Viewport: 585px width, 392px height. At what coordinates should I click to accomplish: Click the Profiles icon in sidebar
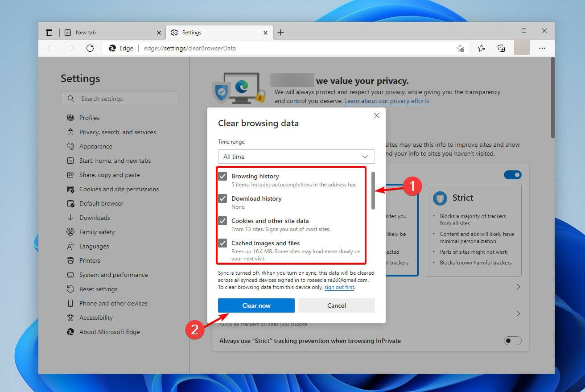[70, 118]
